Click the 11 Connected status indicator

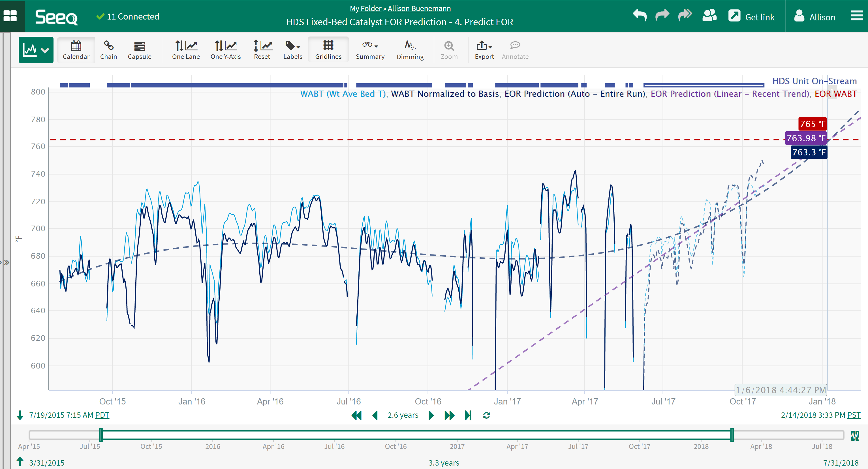(128, 16)
